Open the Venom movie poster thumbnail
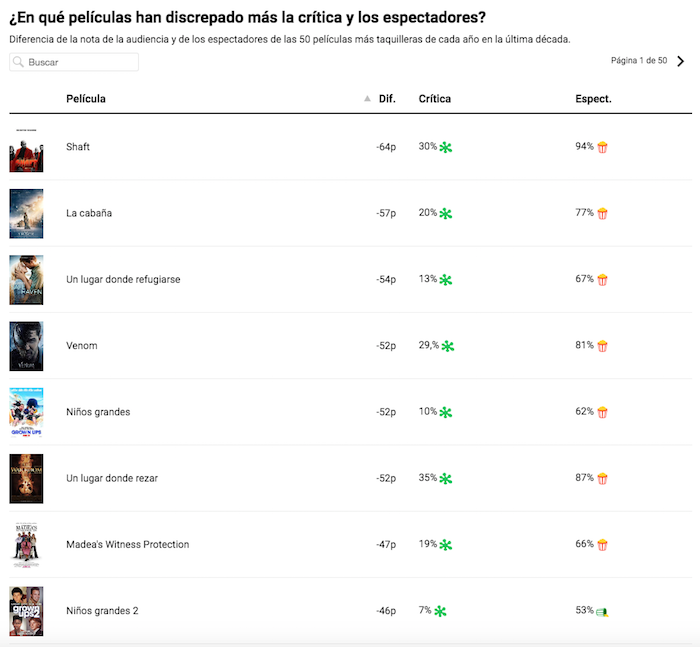The image size is (700, 647). [26, 346]
